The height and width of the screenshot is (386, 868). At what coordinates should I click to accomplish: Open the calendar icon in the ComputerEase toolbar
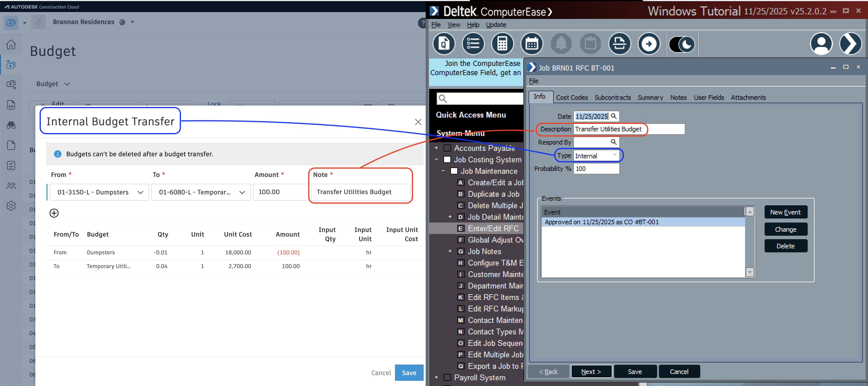pos(531,44)
